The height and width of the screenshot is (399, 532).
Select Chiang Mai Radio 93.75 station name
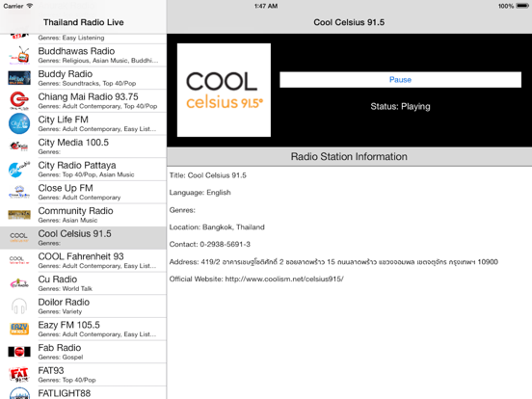[x=89, y=96]
